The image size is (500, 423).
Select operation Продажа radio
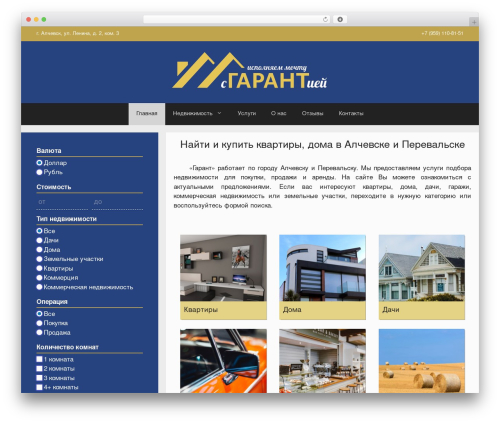pos(39,332)
